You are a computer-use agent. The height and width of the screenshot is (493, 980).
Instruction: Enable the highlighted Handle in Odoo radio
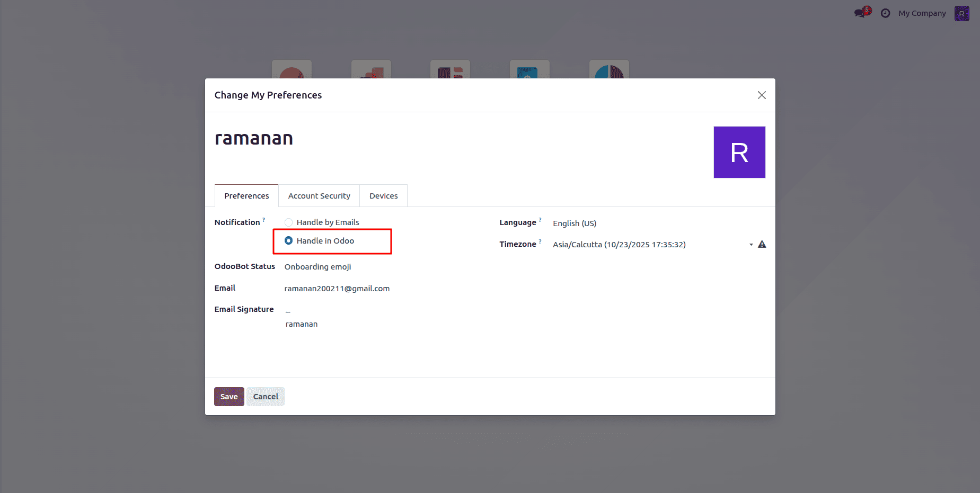click(288, 240)
